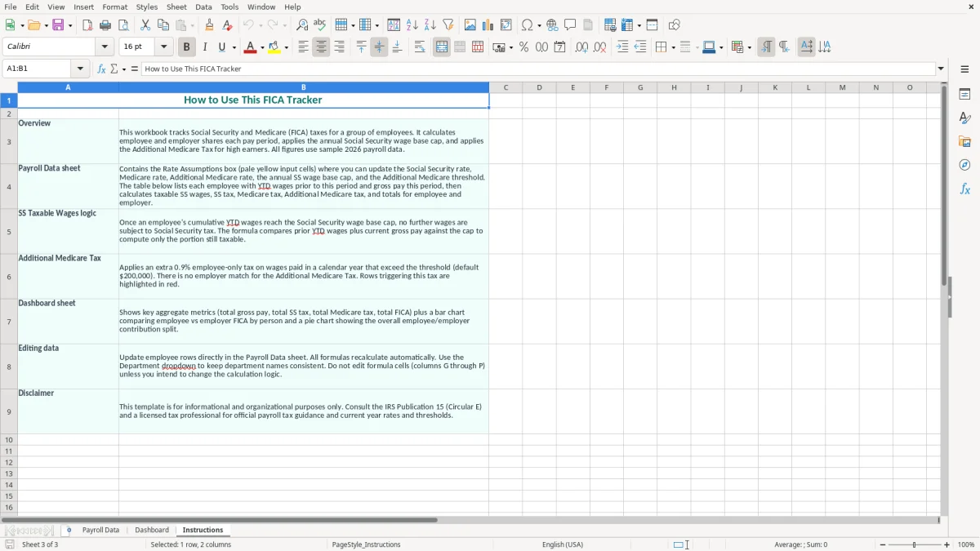Click the Save document icon

pyautogui.click(x=58, y=25)
